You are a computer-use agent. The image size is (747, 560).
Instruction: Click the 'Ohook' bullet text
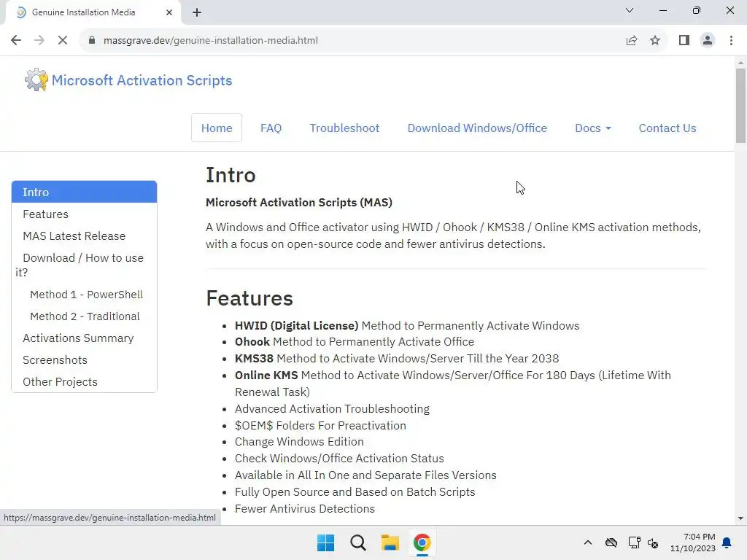[252, 341]
